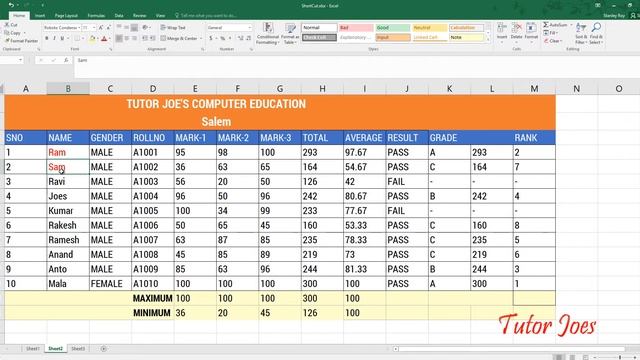Toggle Wrap Text
Image resolution: width=640 pixels, height=360 pixels.
click(x=173, y=27)
